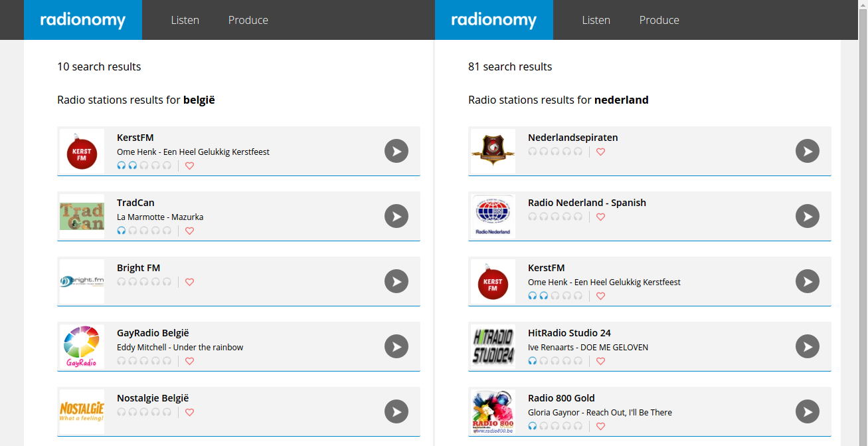Open the GayRadio België station title

coord(153,333)
